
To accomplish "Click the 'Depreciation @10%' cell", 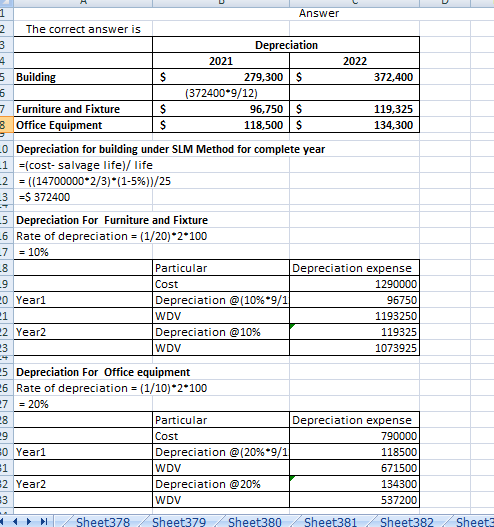I will [x=221, y=332].
